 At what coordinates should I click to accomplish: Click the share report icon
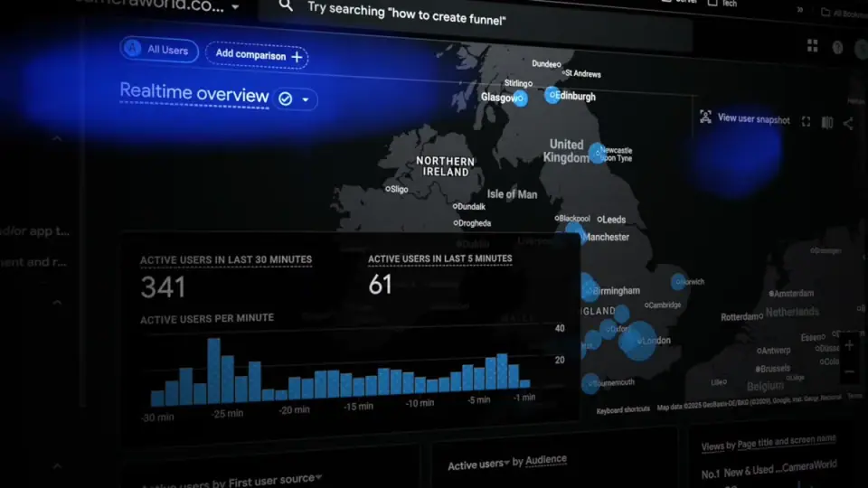[848, 124]
